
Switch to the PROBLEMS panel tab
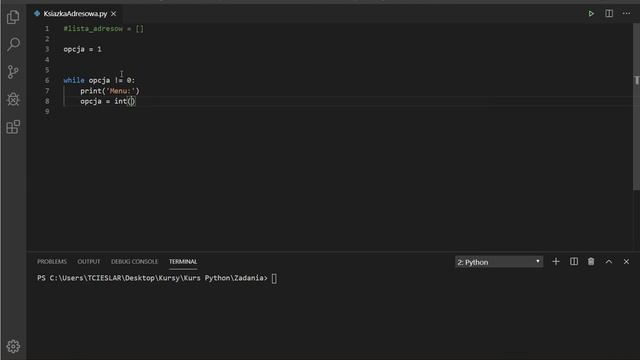(52, 262)
